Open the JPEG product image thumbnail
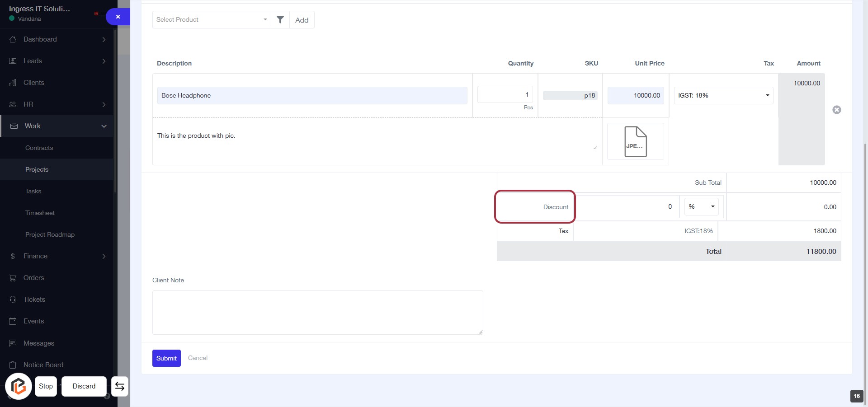The image size is (868, 407). pos(635,141)
